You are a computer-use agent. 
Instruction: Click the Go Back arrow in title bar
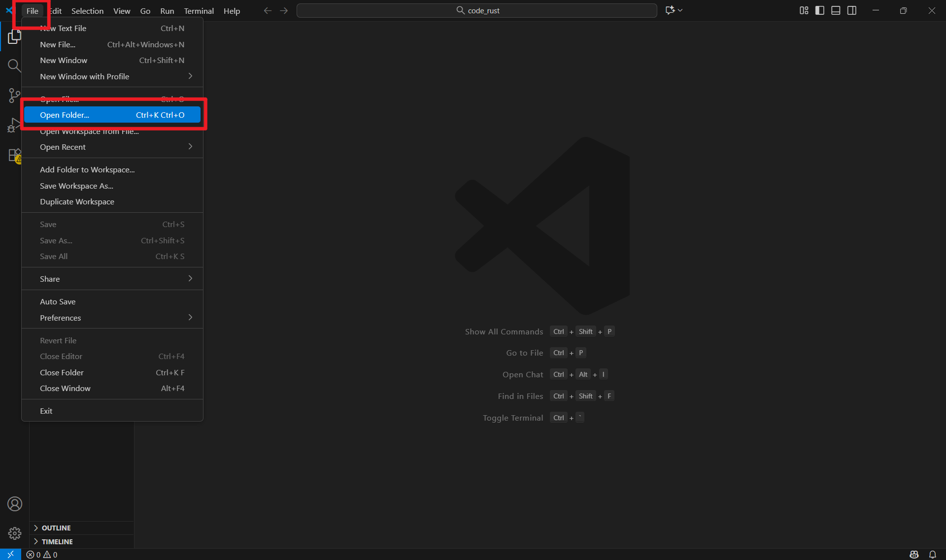click(x=268, y=10)
